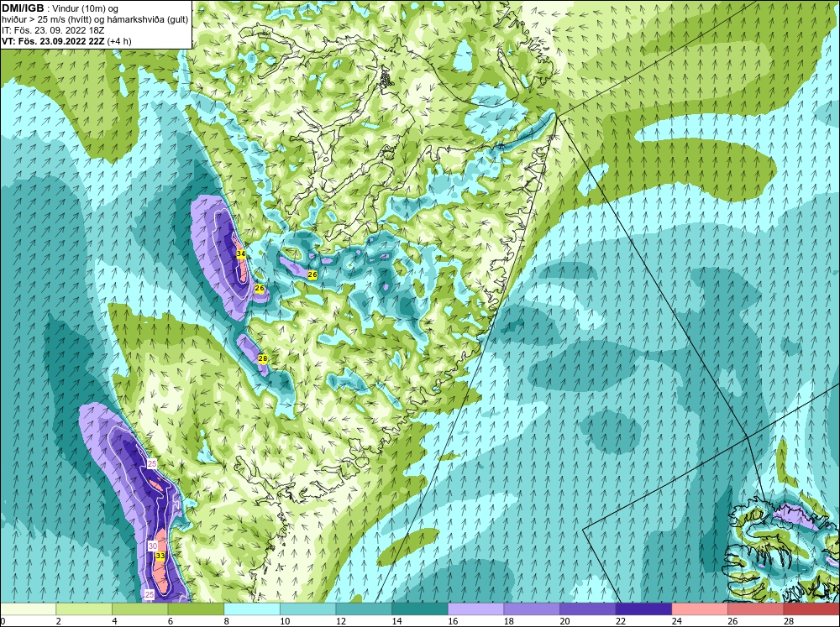Select the yellow 28 max gust label on the map
840x627 pixels.
[x=262, y=358]
